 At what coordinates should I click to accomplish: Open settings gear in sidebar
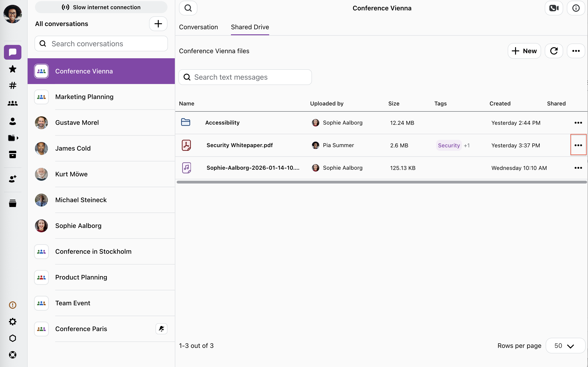[x=13, y=322]
